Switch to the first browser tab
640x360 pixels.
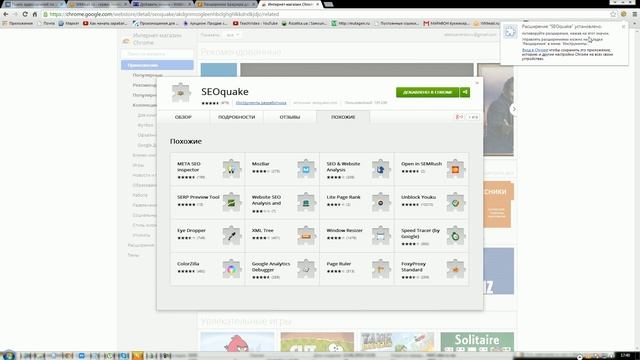[33, 4]
